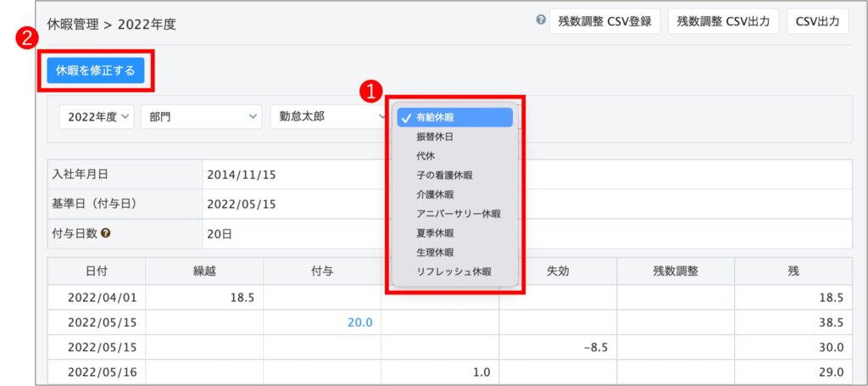Expand the 部門 department dropdown
Viewport: 868px width, 386px height.
click(201, 117)
